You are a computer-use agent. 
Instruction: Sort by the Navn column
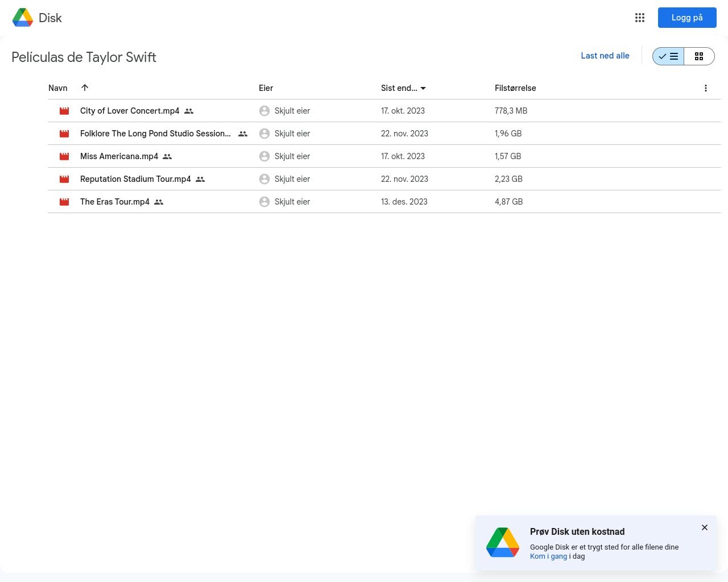pyautogui.click(x=58, y=88)
